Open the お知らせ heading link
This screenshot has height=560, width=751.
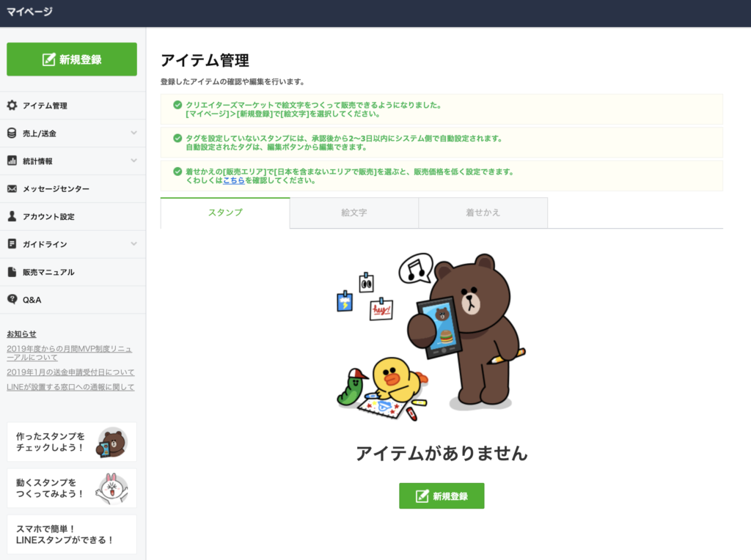21,334
